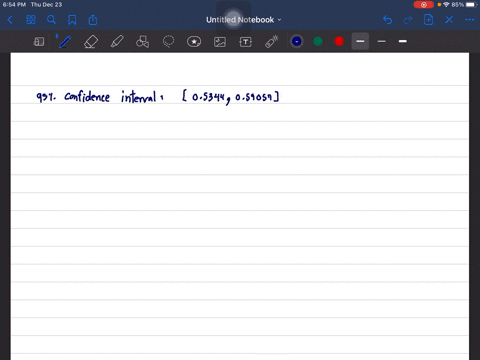Tap the handwritten word "interval"

139,97
